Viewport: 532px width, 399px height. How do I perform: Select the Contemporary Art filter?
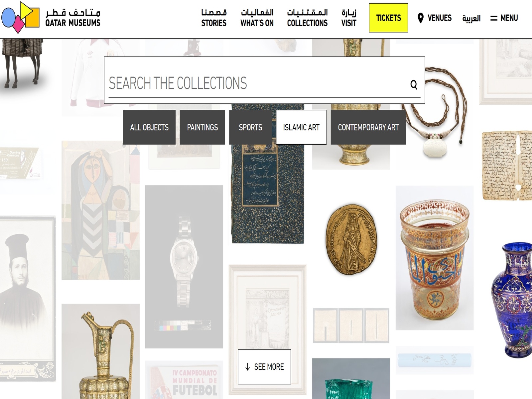click(x=368, y=127)
